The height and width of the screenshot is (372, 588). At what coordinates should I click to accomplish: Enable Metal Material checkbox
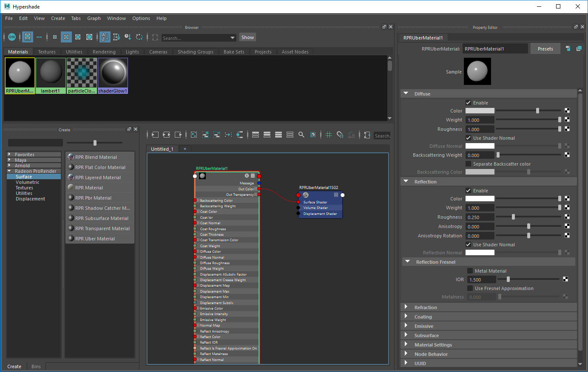470,271
